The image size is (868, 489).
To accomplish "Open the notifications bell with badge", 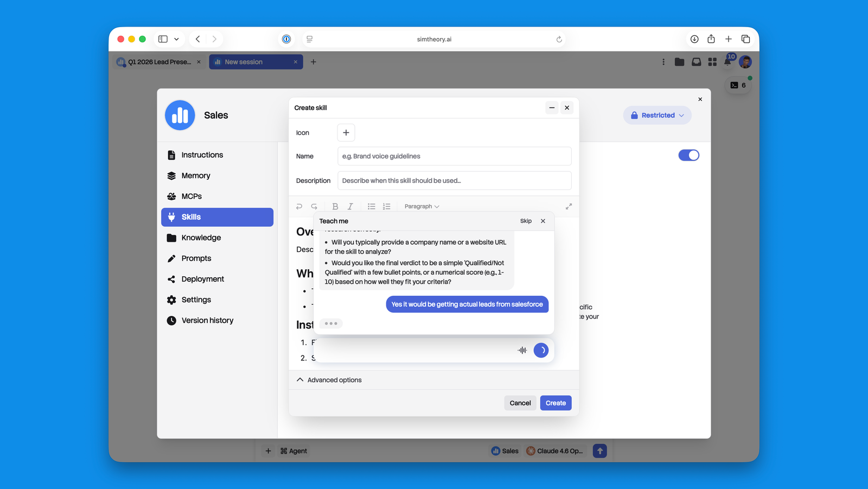I will click(728, 62).
